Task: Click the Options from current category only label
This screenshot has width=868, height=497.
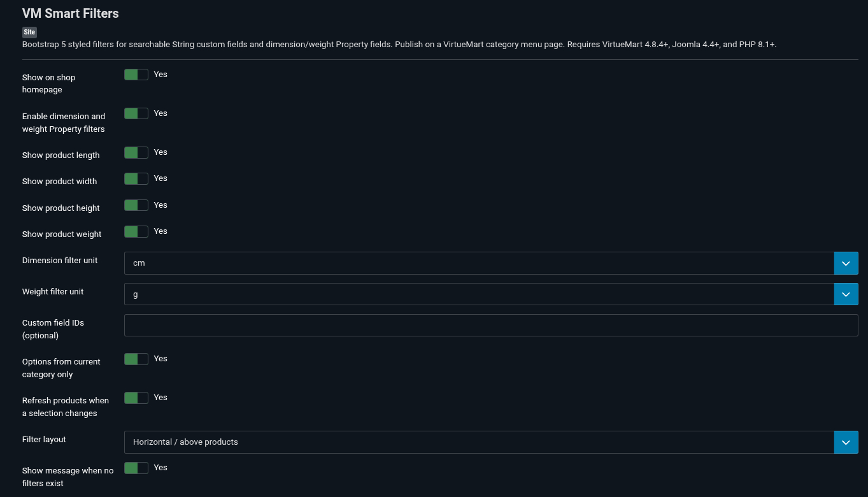Action: coord(61,368)
